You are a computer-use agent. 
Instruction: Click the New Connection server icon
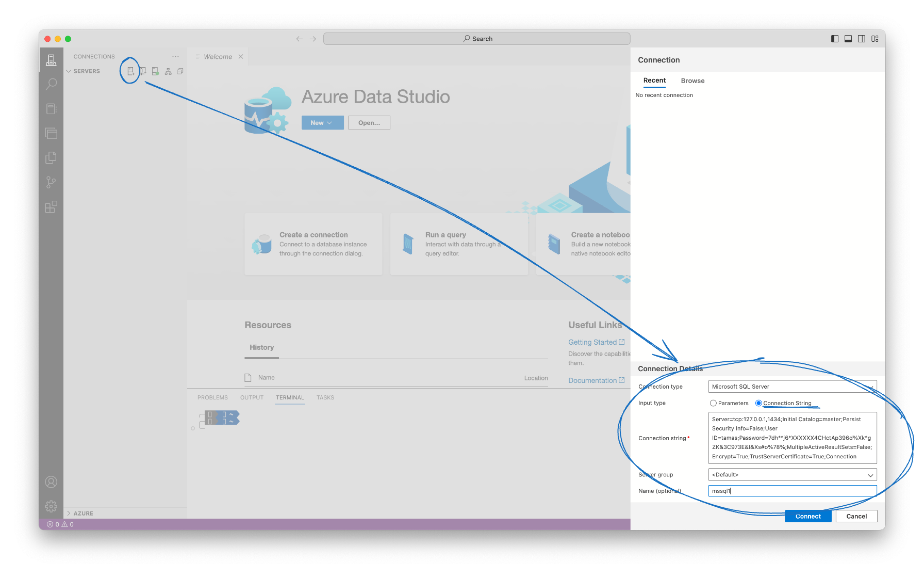130,71
